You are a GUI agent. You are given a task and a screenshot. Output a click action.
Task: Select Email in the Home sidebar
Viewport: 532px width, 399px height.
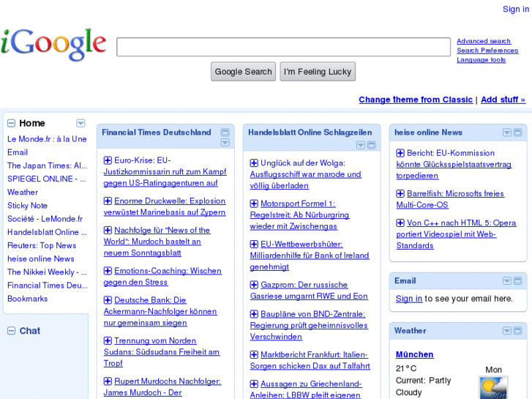[18, 152]
